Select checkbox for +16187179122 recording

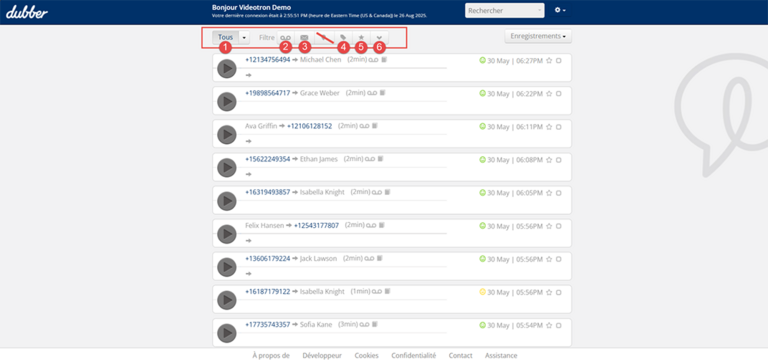point(559,292)
